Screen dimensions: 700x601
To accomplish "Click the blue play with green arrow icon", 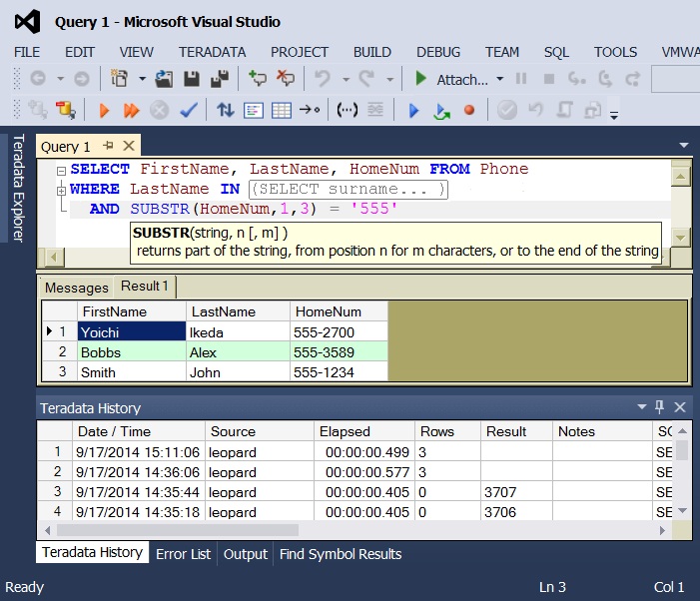I will point(441,111).
